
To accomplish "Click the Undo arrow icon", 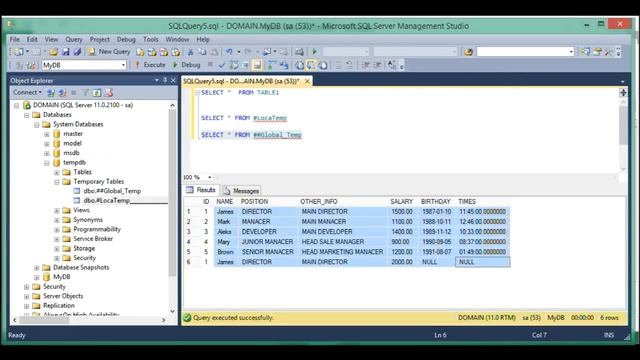I will (229, 52).
